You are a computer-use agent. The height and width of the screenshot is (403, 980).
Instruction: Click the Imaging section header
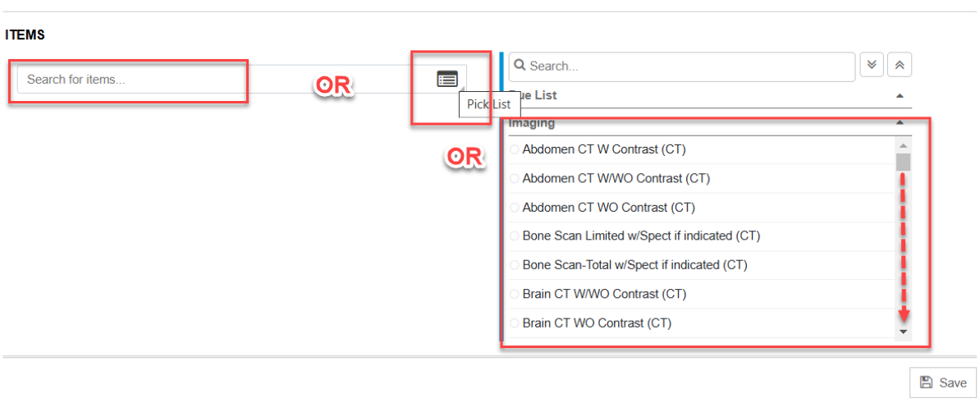pyautogui.click(x=532, y=123)
